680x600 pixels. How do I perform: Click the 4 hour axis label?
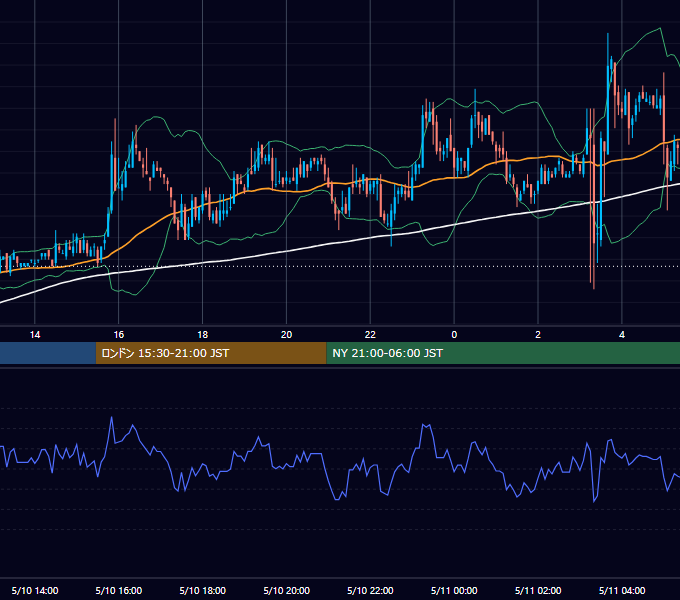[x=622, y=335]
